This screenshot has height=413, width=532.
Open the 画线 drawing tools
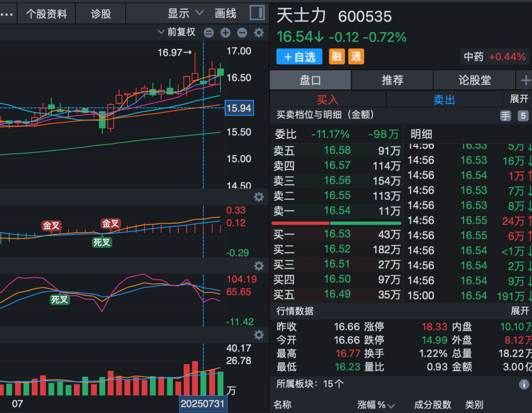225,14
